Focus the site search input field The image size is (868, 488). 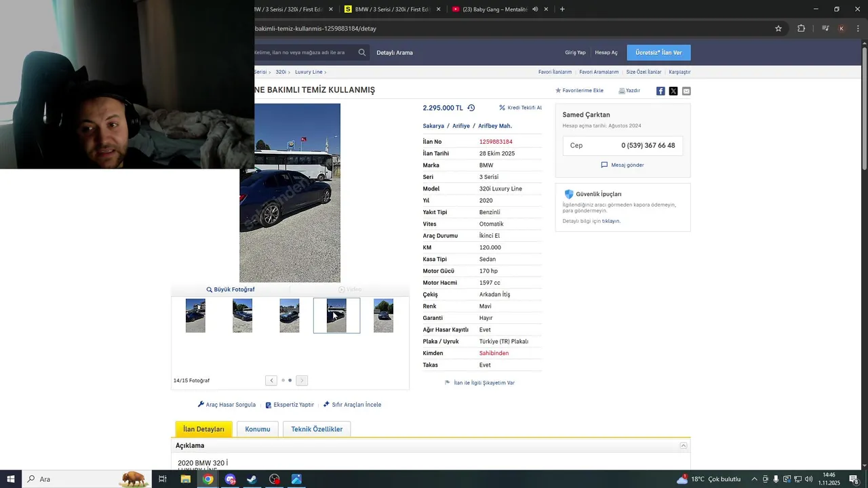[303, 52]
